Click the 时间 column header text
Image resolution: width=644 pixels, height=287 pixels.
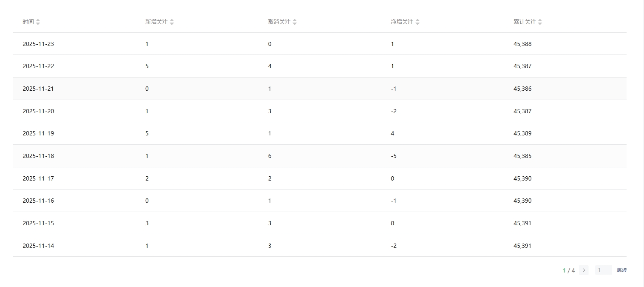(x=28, y=22)
